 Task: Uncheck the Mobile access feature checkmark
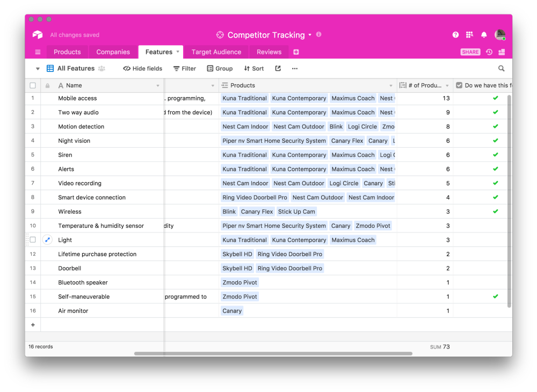pos(496,98)
